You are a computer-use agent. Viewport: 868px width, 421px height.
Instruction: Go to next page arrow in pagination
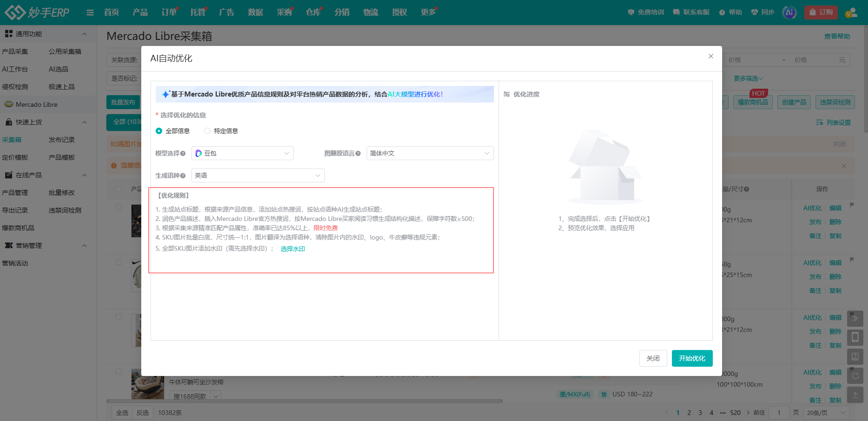pyautogui.click(x=748, y=413)
